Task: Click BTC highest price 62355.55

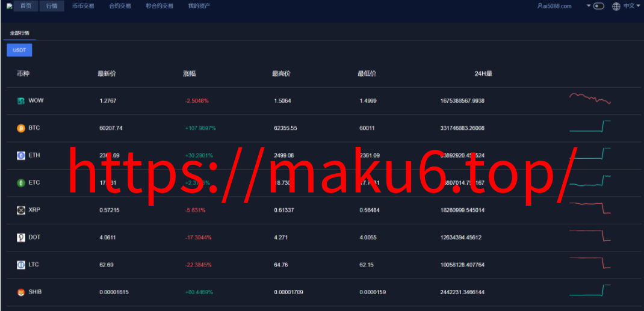Action: 285,128
